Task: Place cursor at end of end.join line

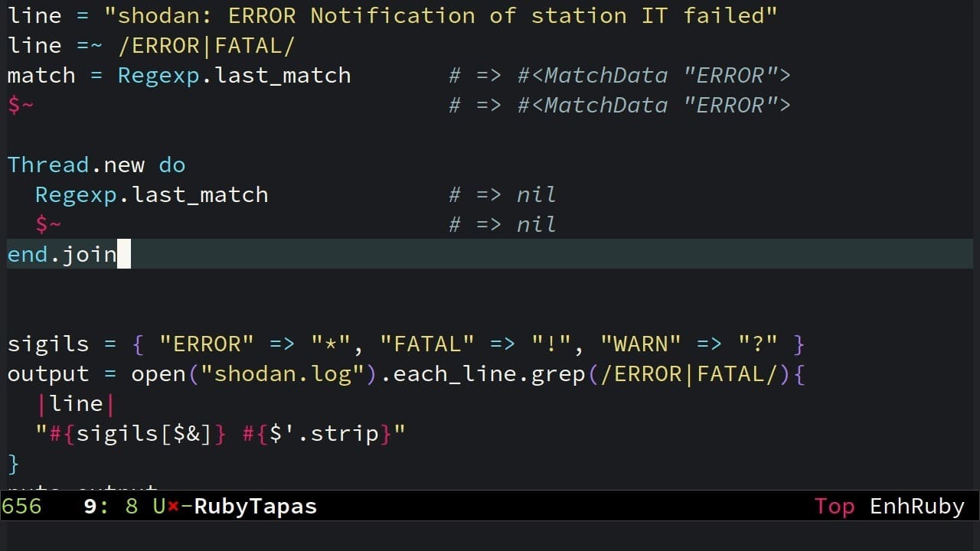Action: click(x=124, y=255)
